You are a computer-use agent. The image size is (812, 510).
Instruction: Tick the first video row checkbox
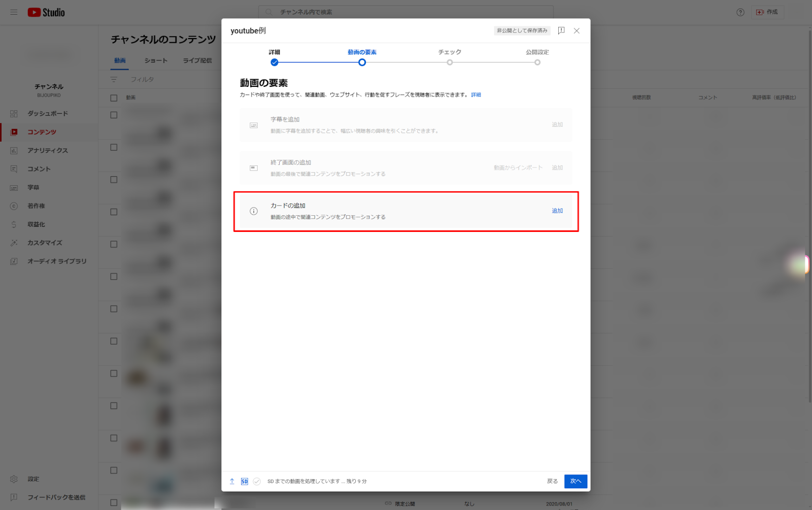114,115
